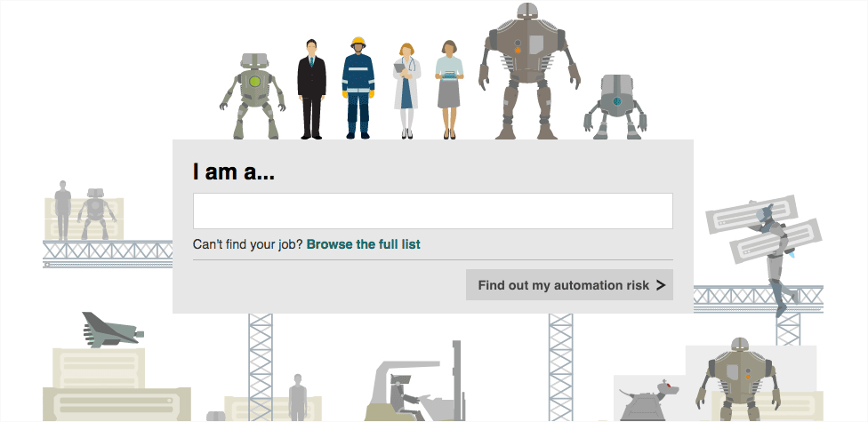Click the robot dog illustration
The image size is (868, 422).
649,401
